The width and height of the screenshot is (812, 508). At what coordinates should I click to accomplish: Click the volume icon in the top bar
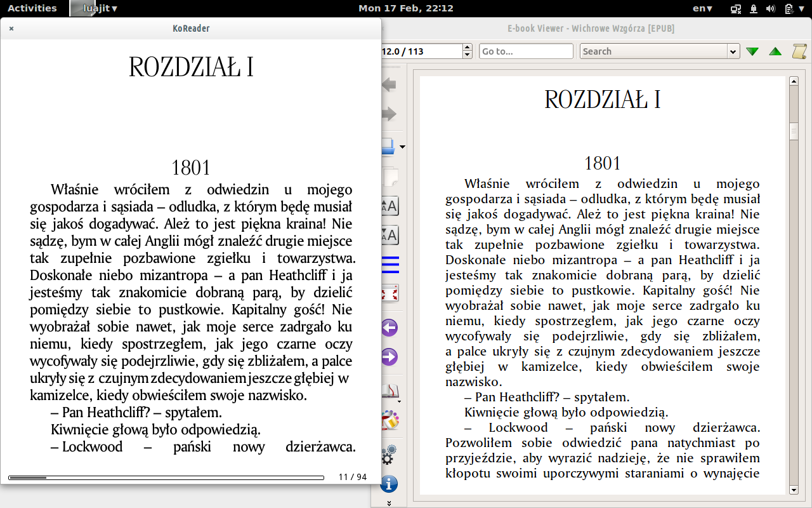[x=771, y=9]
